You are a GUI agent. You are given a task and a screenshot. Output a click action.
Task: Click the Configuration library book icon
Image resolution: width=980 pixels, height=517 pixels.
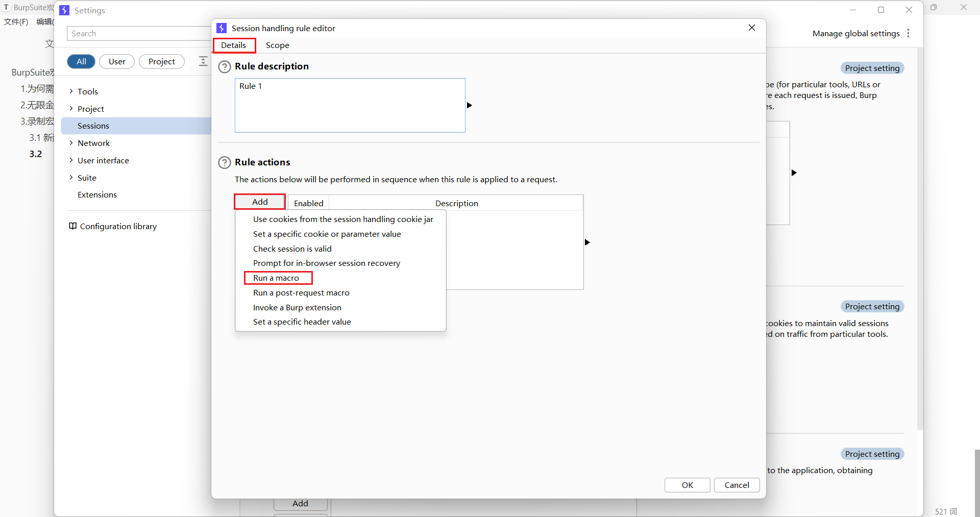click(73, 226)
